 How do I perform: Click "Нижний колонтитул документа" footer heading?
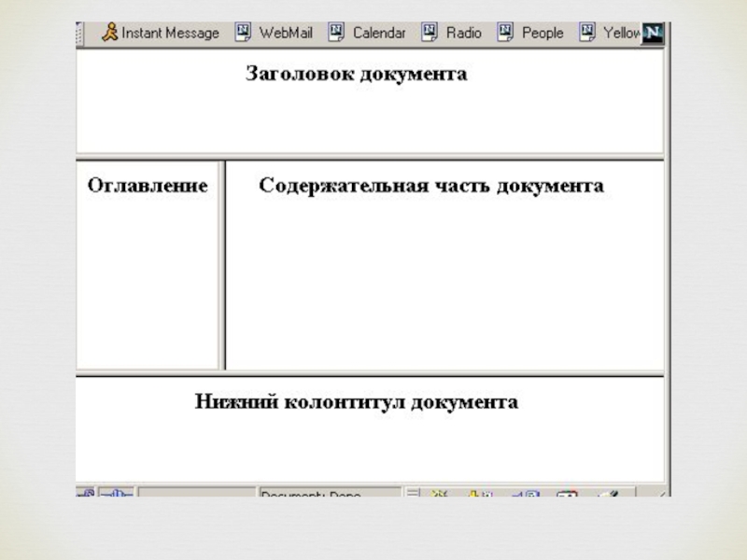[357, 401]
